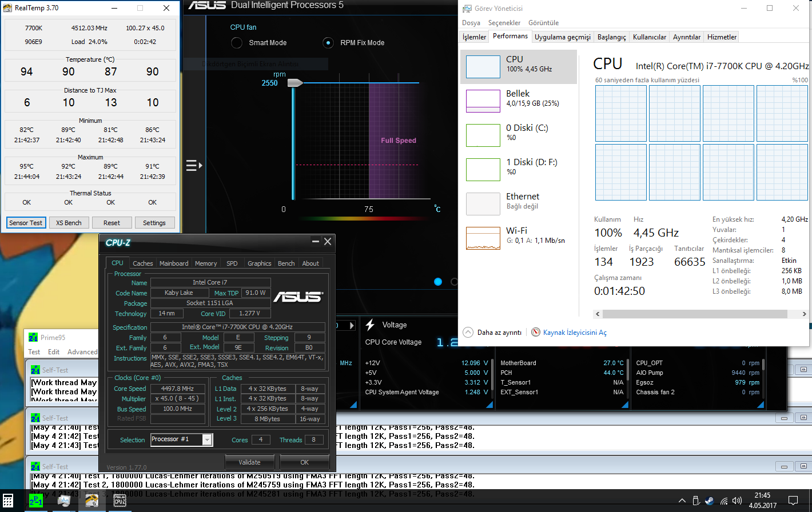Open the Dosya menu in Task Manager
Image resolution: width=812 pixels, height=512 pixels.
(471, 23)
